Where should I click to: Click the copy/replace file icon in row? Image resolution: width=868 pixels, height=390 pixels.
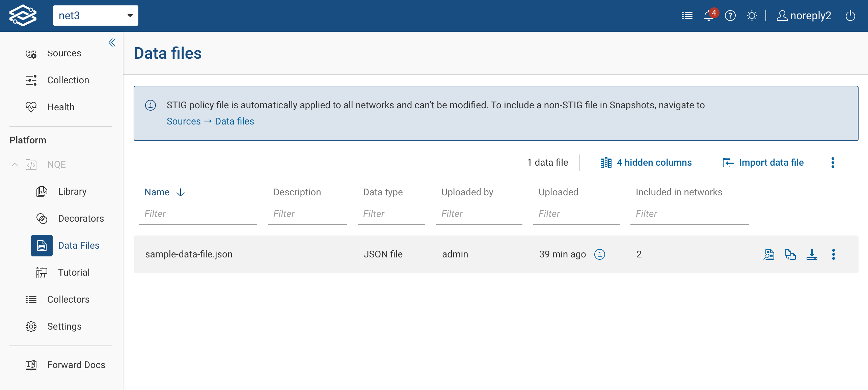point(790,254)
